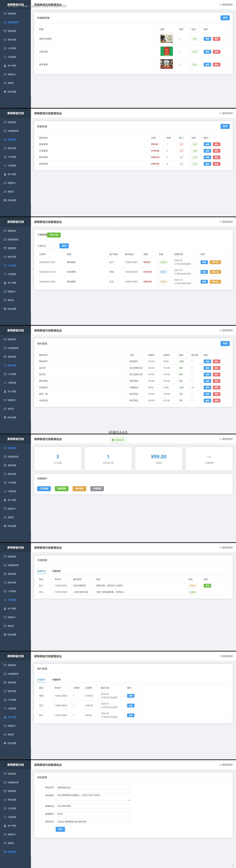On the 网站配置 screen, click 代理管理 sidebar icon
Image resolution: width=236 pixels, height=868 pixels.
point(5,817)
